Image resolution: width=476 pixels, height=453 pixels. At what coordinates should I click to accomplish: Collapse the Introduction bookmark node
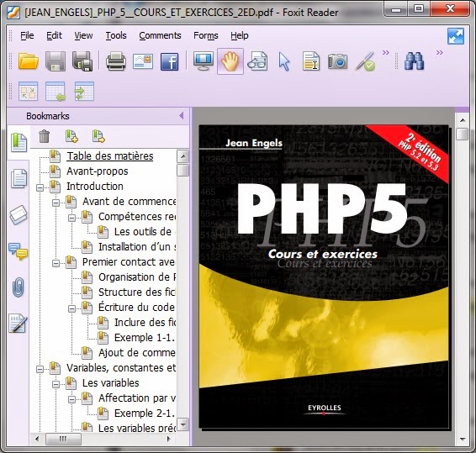tap(40, 187)
